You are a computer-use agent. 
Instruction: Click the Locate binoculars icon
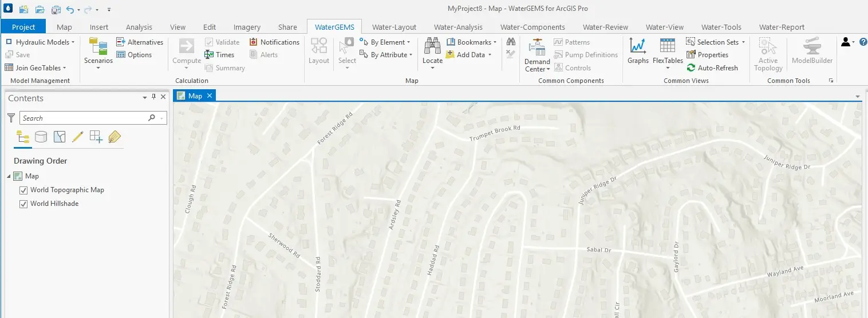[x=432, y=46]
